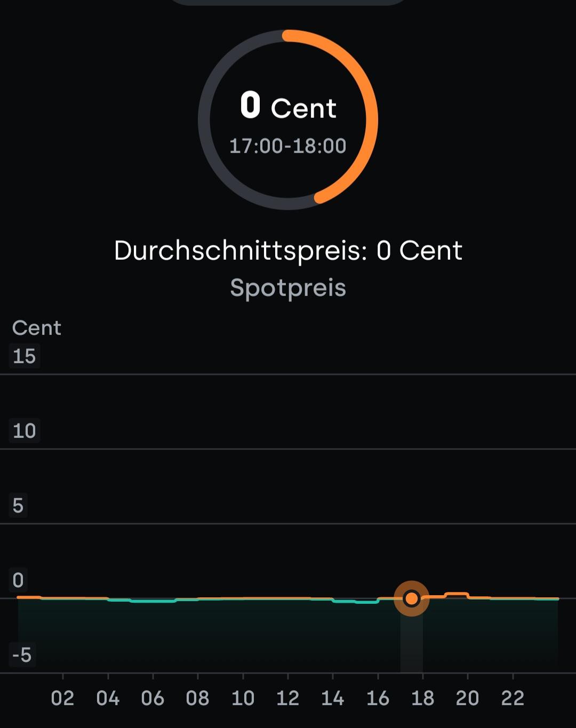Image resolution: width=576 pixels, height=728 pixels.
Task: Tap the 17:00-18:00 time range label
Action: pyautogui.click(x=288, y=146)
